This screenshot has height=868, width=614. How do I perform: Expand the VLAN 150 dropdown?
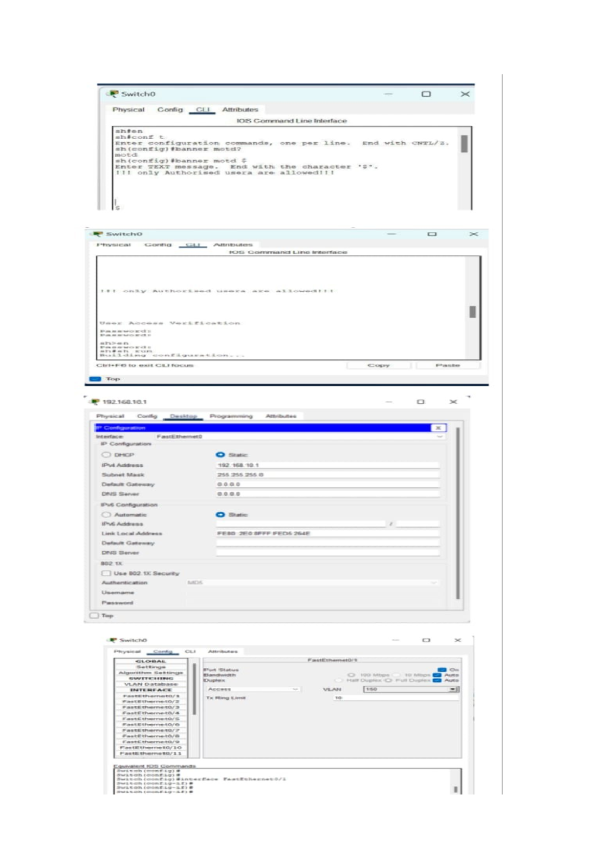pos(452,689)
